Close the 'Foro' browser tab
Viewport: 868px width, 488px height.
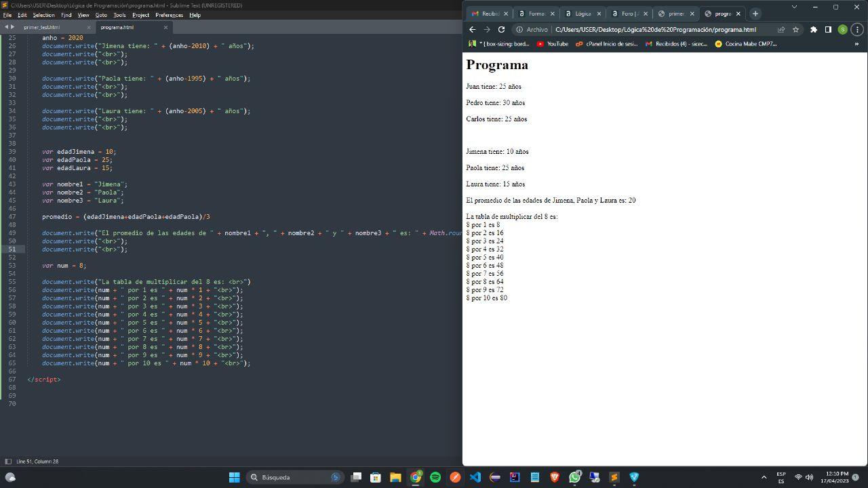coord(645,14)
